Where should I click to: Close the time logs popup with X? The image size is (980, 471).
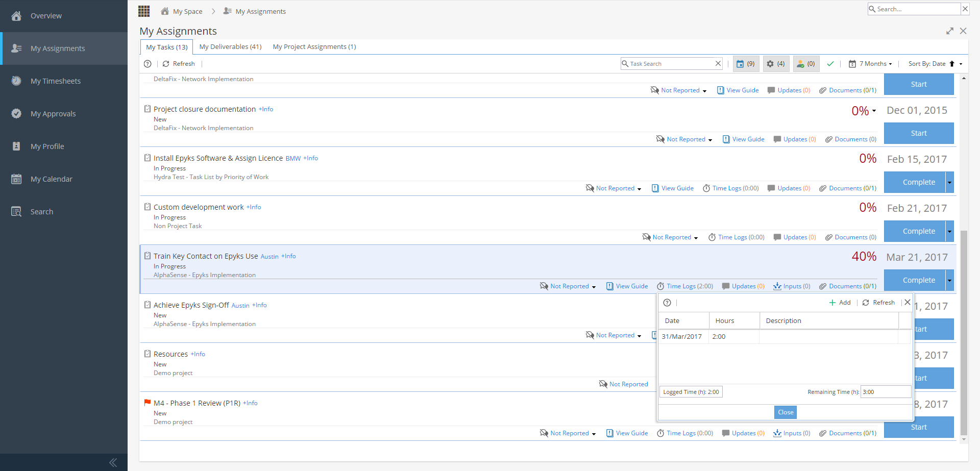pyautogui.click(x=908, y=302)
